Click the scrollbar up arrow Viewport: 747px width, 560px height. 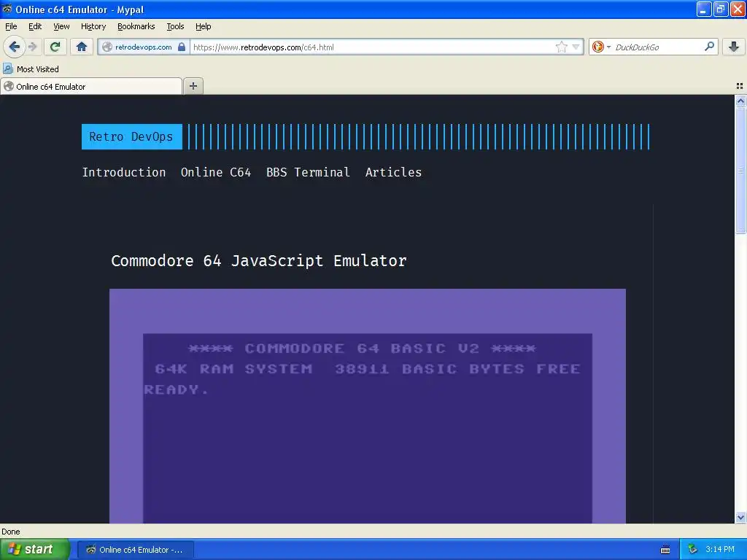click(740, 101)
